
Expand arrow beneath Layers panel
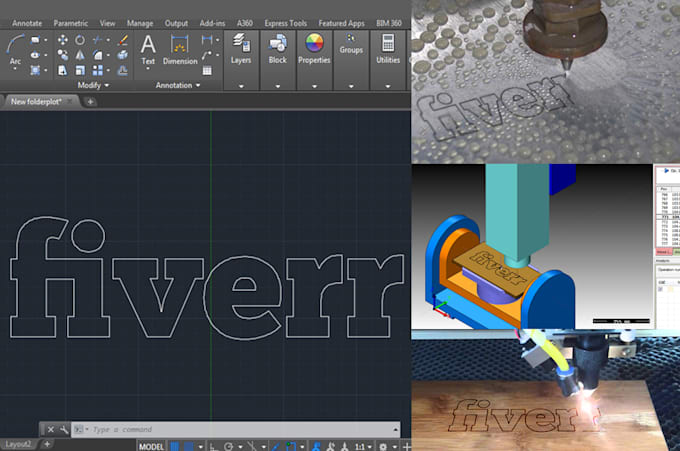pyautogui.click(x=241, y=86)
